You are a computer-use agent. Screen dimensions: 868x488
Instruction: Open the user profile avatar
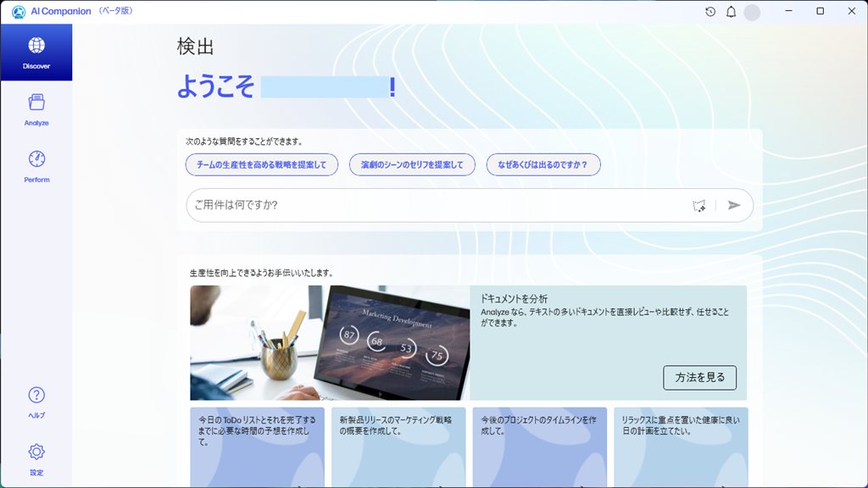[x=752, y=12]
